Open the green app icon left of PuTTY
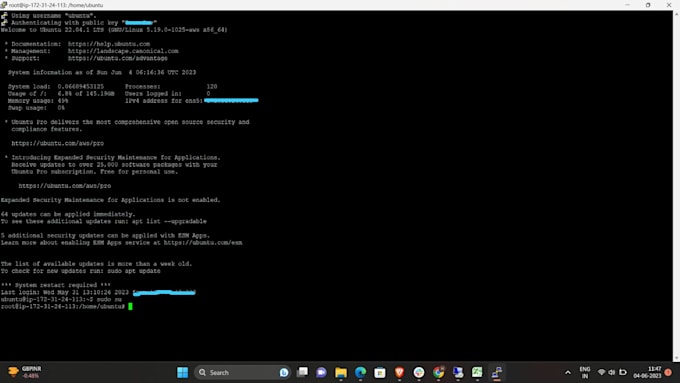Viewport: 680px width, 383px height. [477, 372]
